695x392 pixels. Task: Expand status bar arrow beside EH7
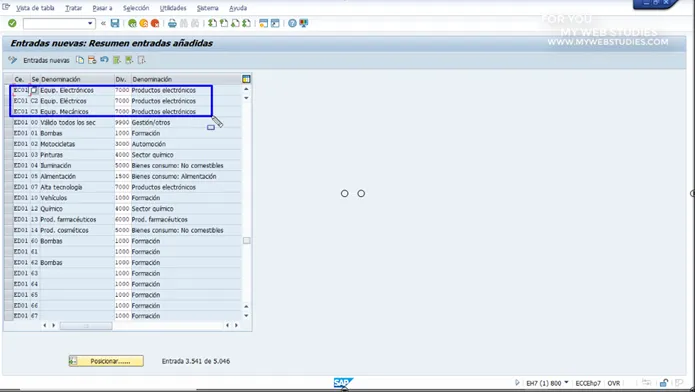point(517,383)
